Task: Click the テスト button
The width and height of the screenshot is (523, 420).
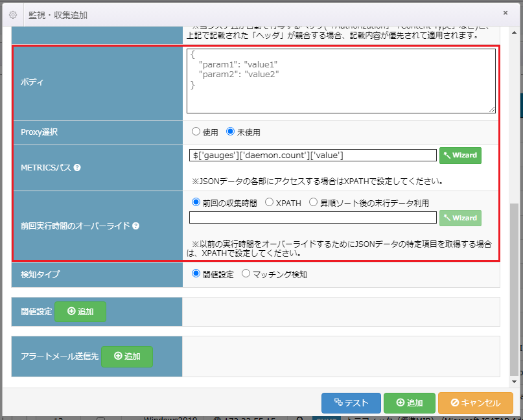Action: pos(351,403)
